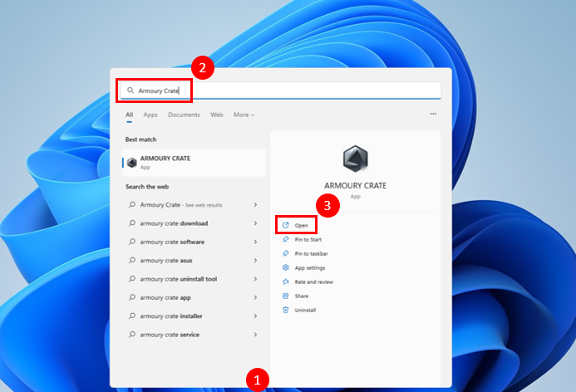The height and width of the screenshot is (392, 576).
Task: Expand arrow for armoury crate download suggestion
Action: (x=255, y=223)
